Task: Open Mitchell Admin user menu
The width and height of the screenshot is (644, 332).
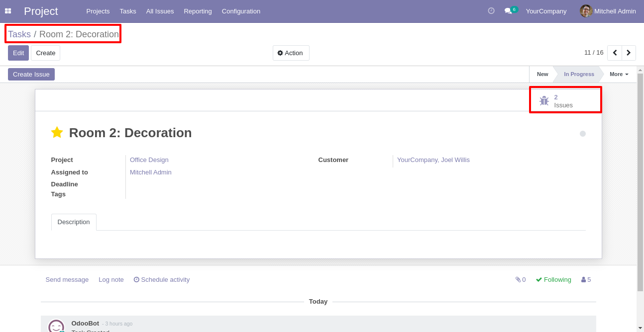Action: (x=608, y=11)
